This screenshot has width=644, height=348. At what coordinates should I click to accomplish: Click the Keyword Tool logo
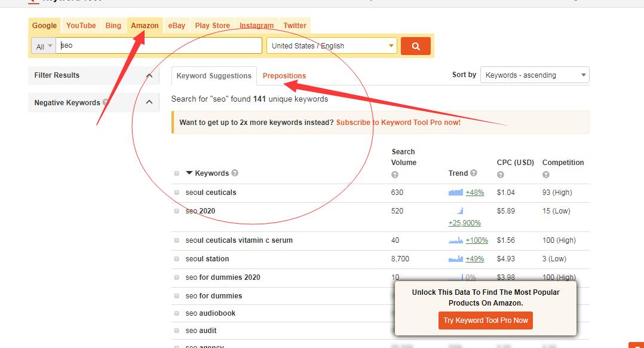pos(66,1)
